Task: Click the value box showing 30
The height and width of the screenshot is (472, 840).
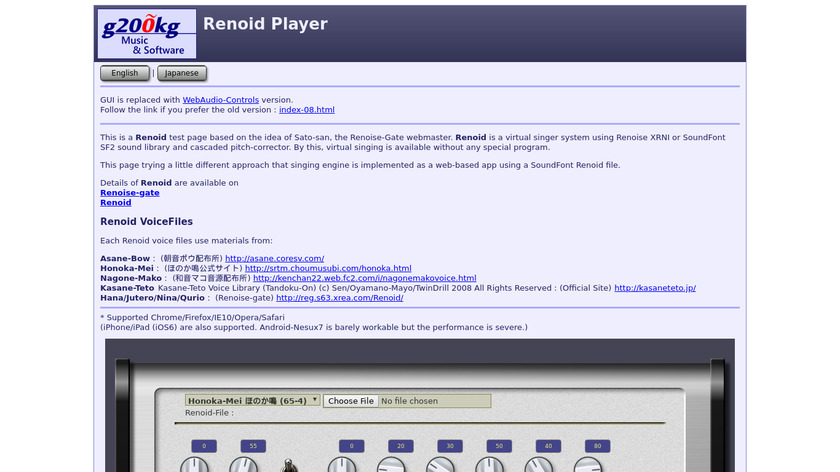Action: coord(450,446)
